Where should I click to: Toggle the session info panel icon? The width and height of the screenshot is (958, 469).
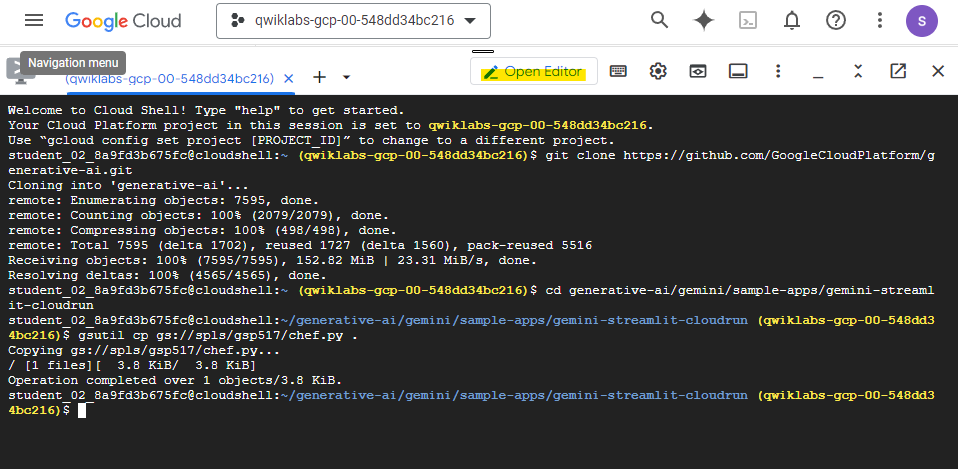pos(738,71)
